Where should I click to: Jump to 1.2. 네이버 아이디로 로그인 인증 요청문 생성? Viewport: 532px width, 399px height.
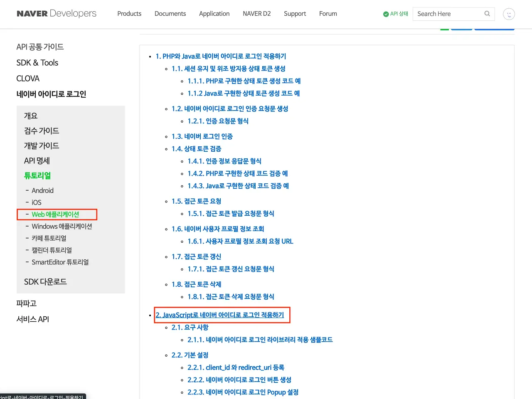(x=230, y=109)
